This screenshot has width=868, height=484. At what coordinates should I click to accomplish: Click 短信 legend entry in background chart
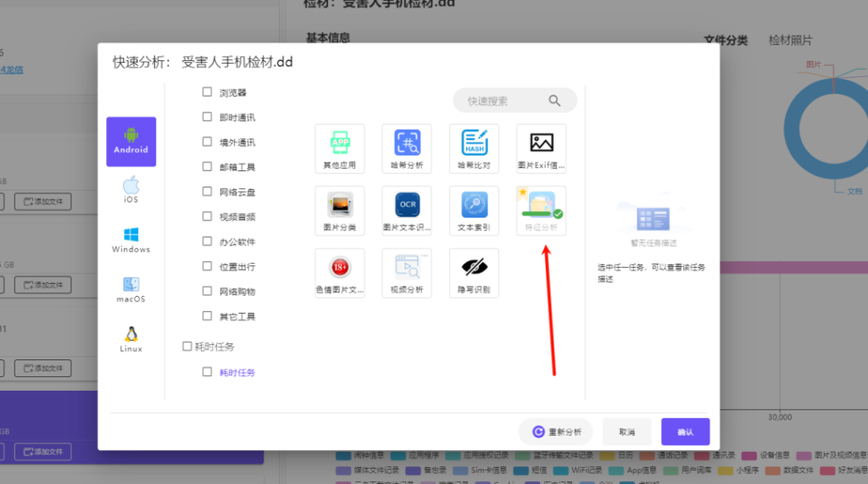tap(531, 470)
